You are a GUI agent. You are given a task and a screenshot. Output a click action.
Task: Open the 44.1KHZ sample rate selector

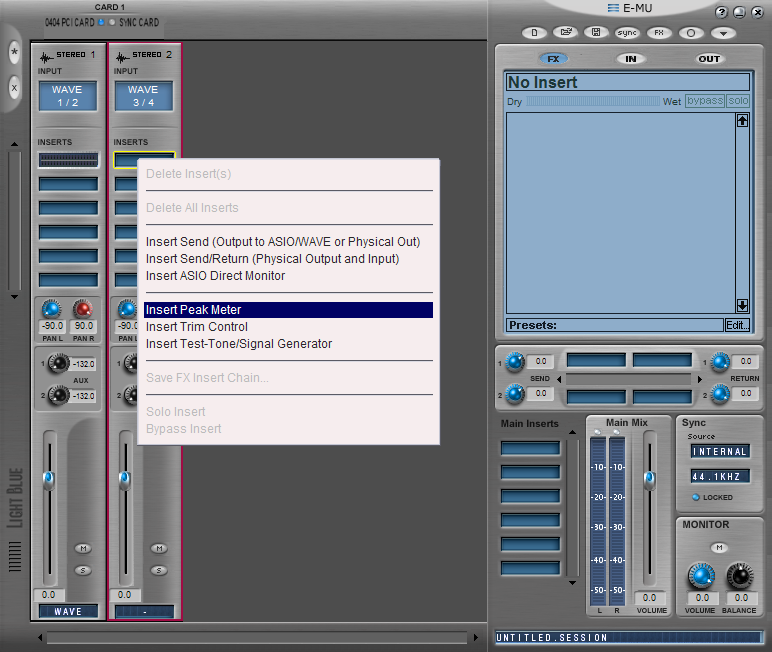pyautogui.click(x=720, y=476)
